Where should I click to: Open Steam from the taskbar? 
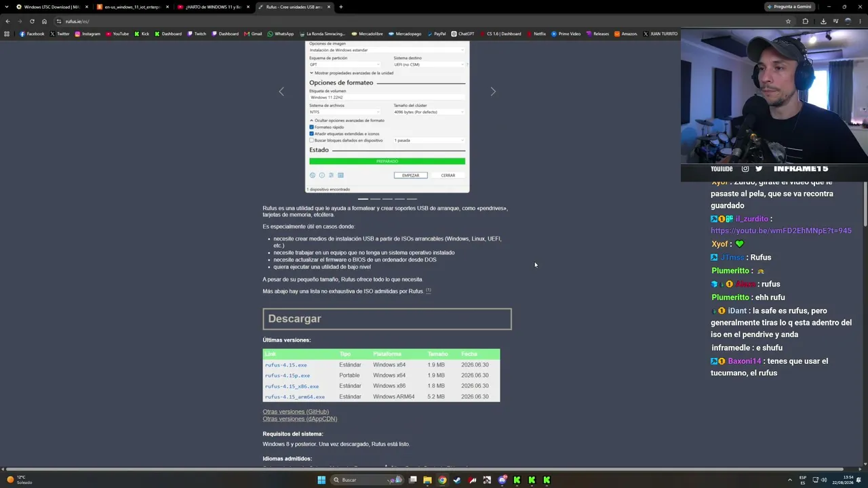coord(457,480)
